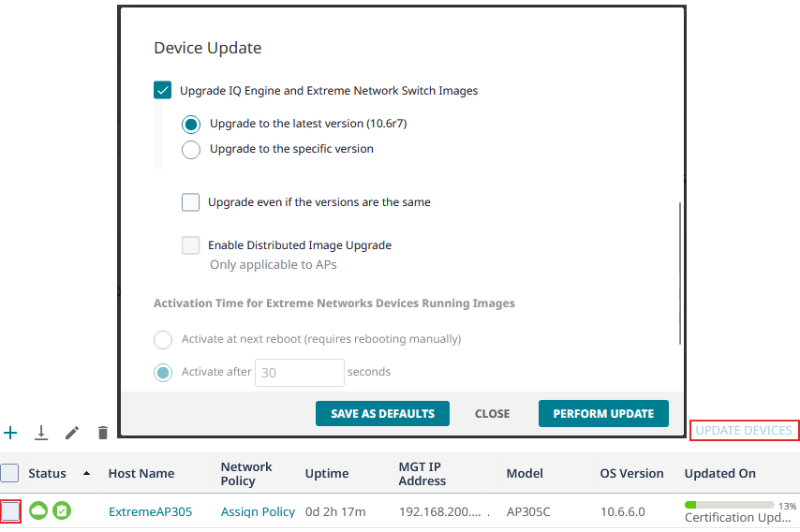Click UPDATE DEVICES button

point(744,431)
